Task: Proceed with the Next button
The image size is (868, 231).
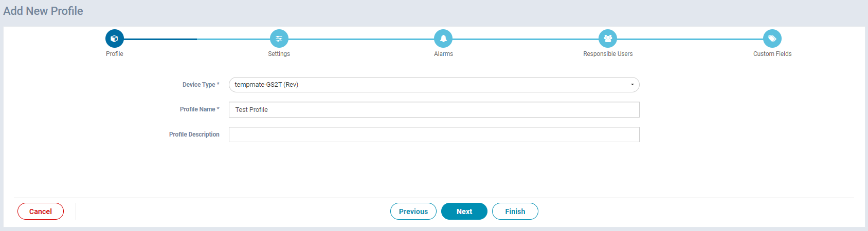Action: (x=464, y=211)
